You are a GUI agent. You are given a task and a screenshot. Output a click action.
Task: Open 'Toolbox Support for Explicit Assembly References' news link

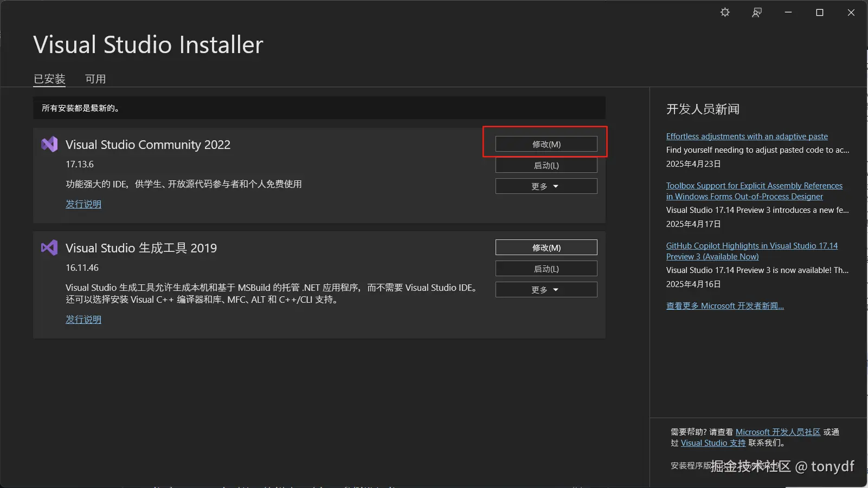point(754,191)
